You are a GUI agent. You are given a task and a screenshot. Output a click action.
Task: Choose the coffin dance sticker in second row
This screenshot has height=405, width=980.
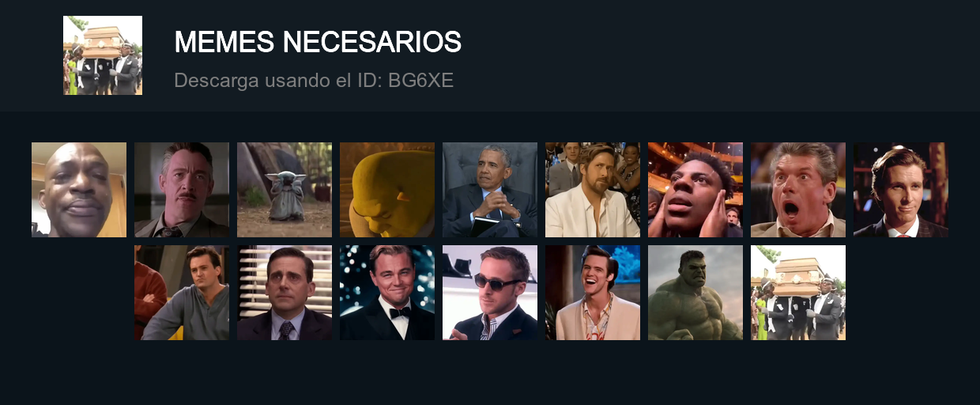798,293
